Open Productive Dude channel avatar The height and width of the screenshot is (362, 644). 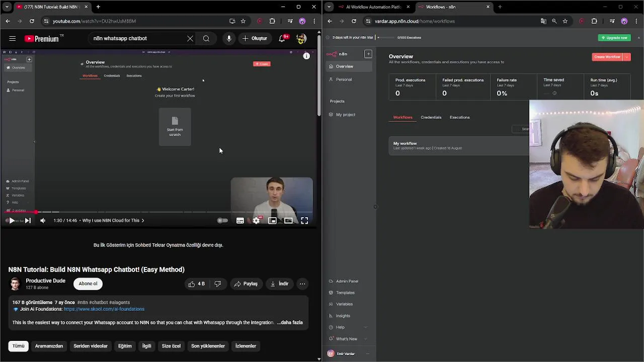click(15, 284)
